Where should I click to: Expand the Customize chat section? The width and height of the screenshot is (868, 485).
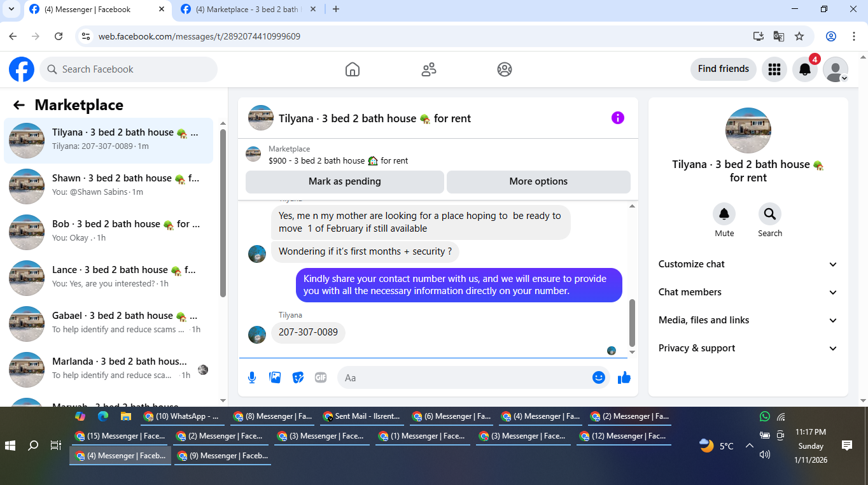[x=748, y=264]
